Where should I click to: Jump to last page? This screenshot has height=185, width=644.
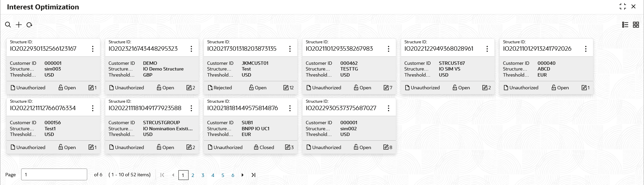(254, 175)
